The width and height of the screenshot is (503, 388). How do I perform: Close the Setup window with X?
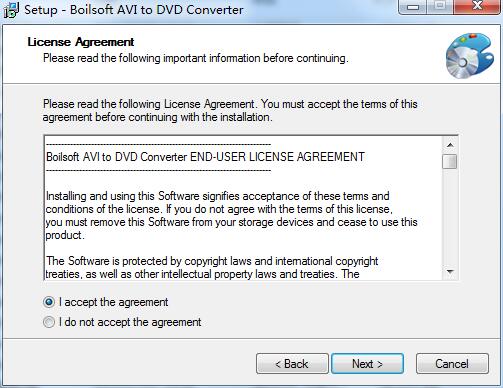pyautogui.click(x=477, y=6)
